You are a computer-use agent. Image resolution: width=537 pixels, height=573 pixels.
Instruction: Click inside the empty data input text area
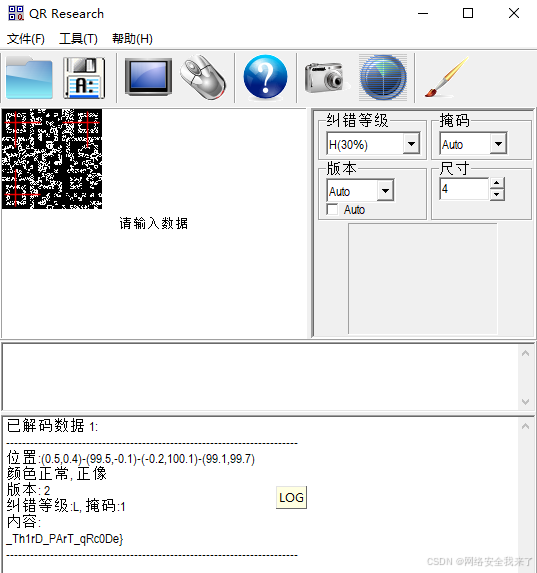point(260,377)
